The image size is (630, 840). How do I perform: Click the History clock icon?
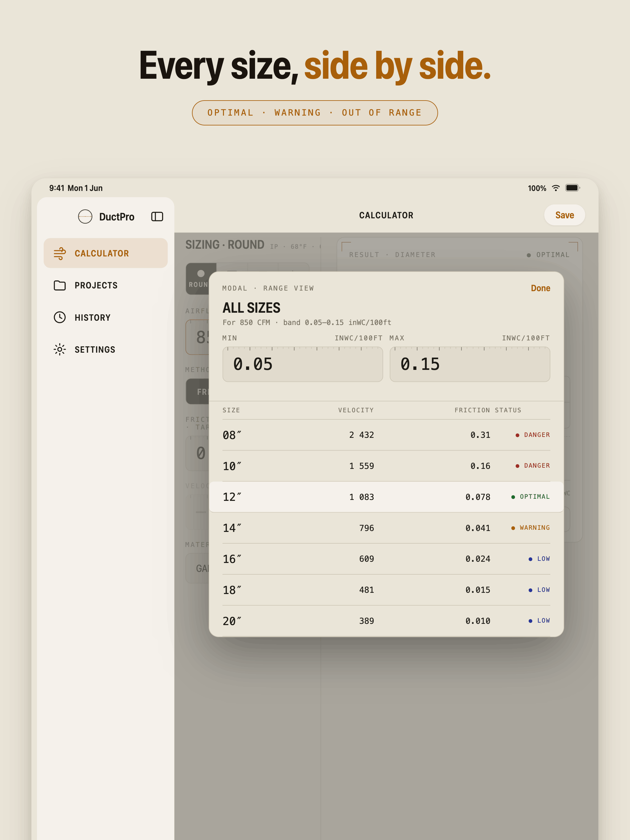(x=60, y=318)
